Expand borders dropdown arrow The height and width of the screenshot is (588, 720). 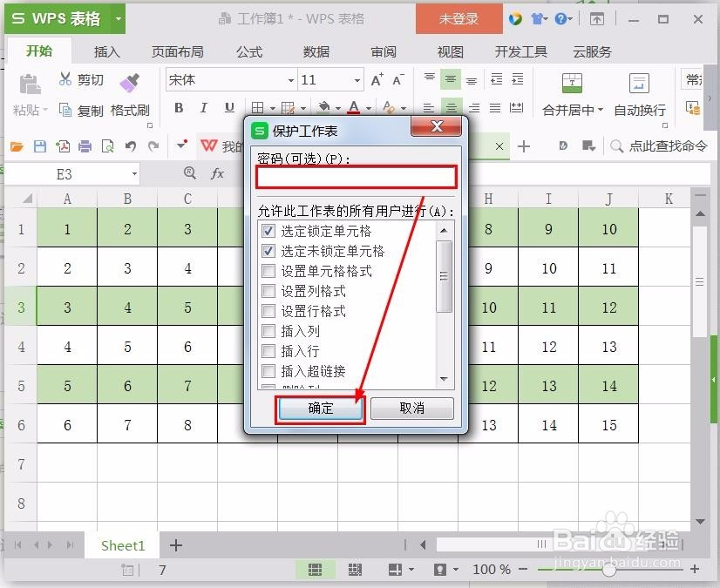click(273, 109)
